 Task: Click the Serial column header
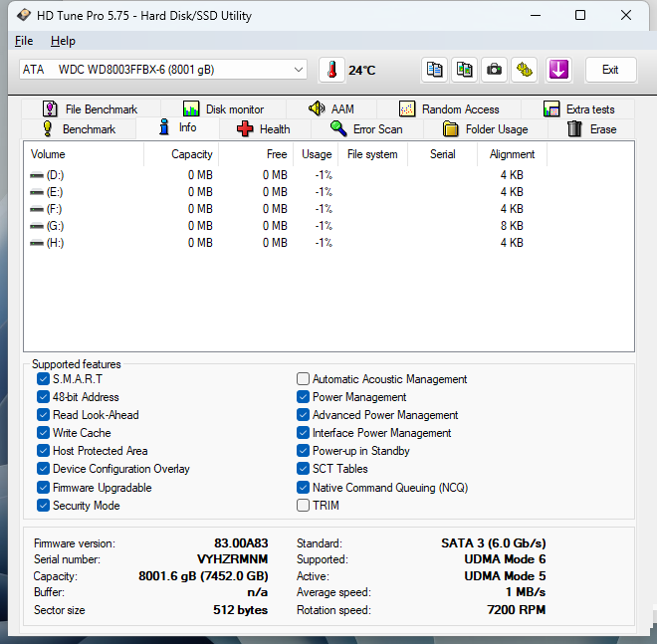pos(442,154)
